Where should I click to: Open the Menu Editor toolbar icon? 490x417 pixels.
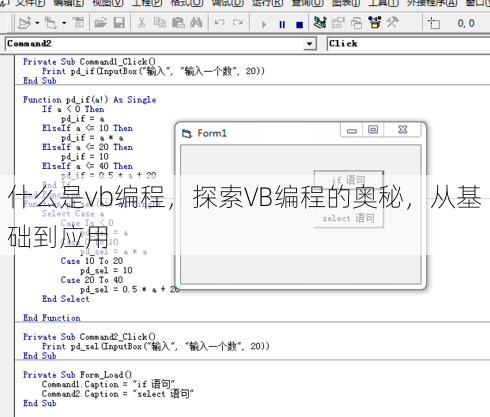pos(79,23)
